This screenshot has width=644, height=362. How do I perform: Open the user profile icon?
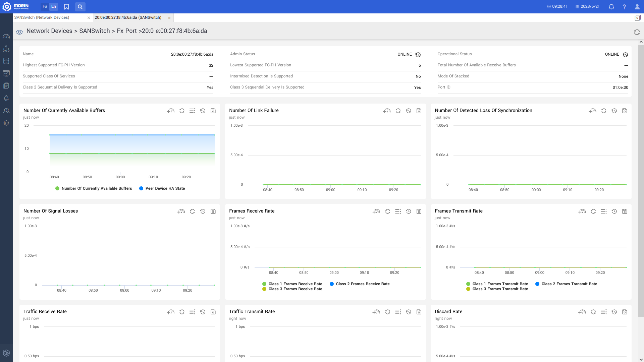point(637,7)
